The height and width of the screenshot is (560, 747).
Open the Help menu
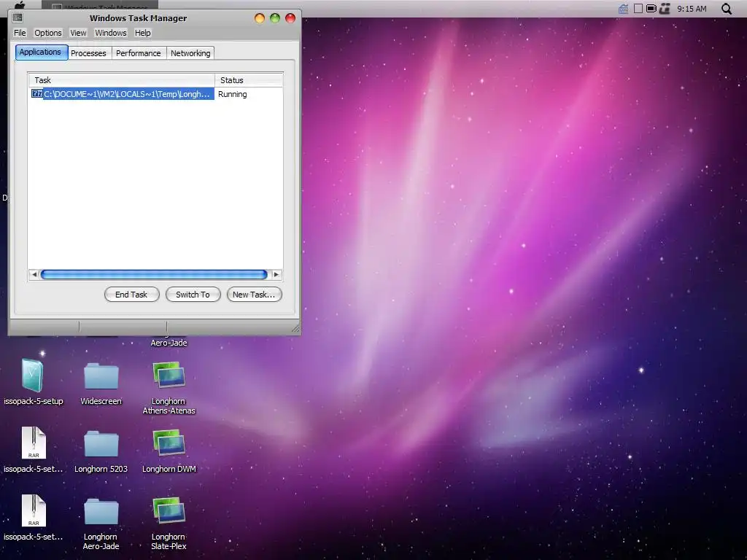[x=142, y=33]
